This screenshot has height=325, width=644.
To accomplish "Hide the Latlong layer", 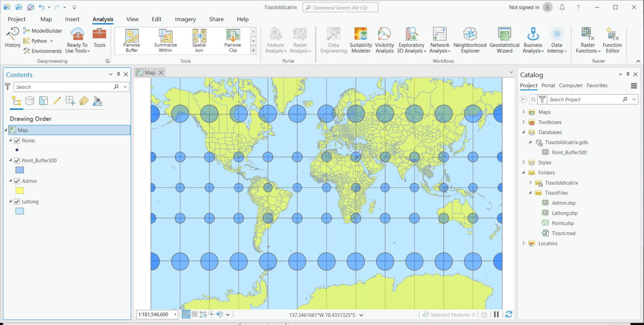I will [x=17, y=201].
